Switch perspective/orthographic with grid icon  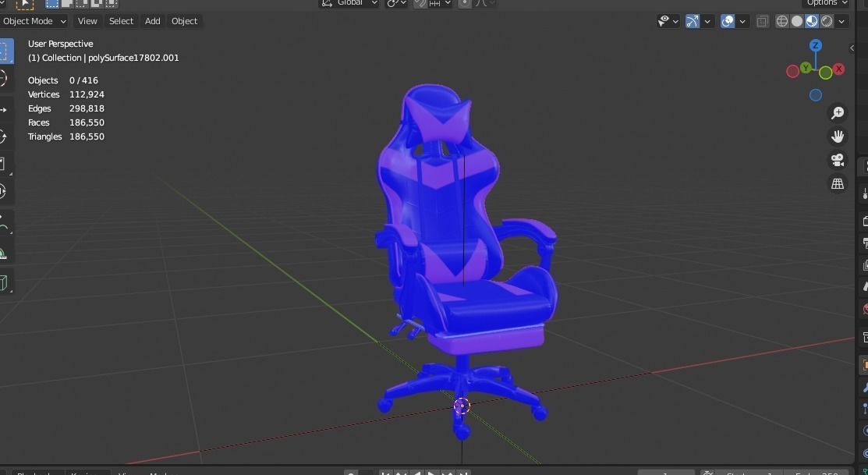tap(838, 183)
